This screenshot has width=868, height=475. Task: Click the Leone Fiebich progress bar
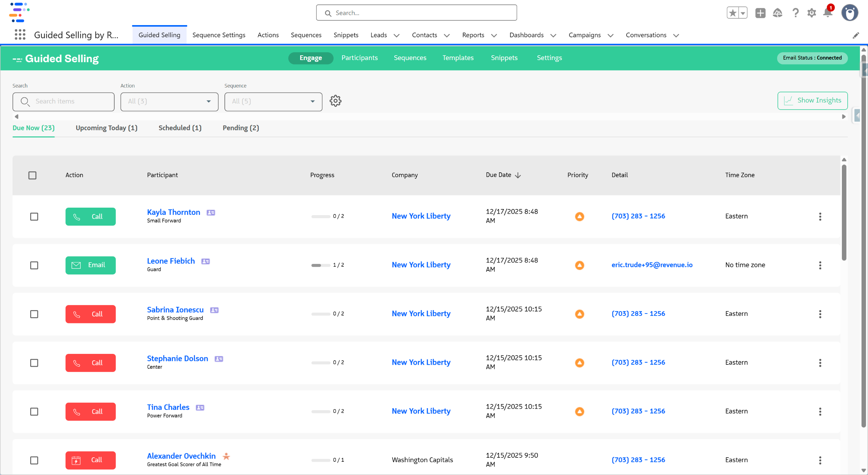[320, 265]
